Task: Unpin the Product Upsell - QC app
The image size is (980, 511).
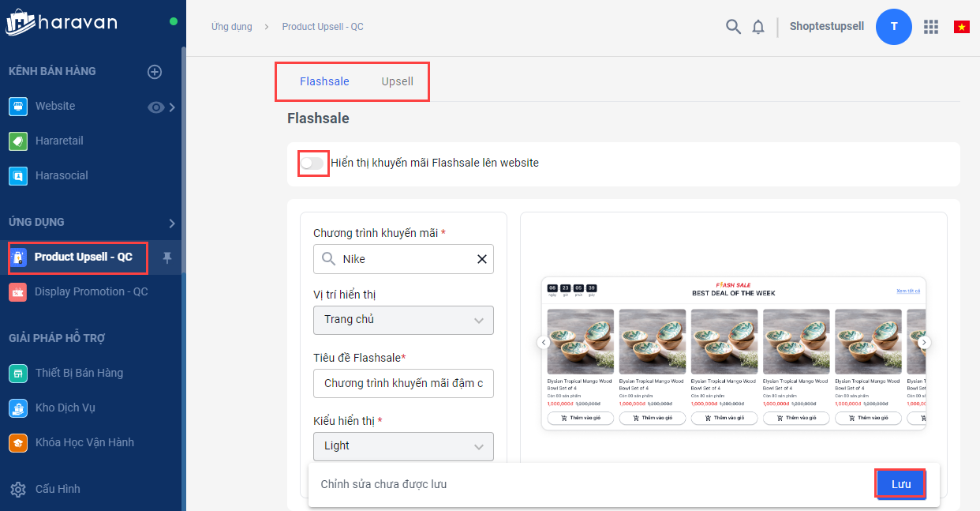Action: pos(166,257)
